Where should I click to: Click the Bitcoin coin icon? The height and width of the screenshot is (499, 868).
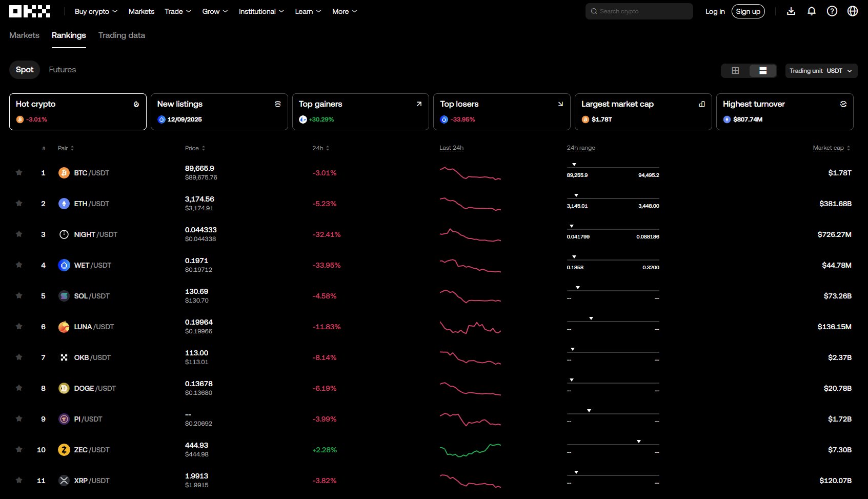[x=64, y=173]
